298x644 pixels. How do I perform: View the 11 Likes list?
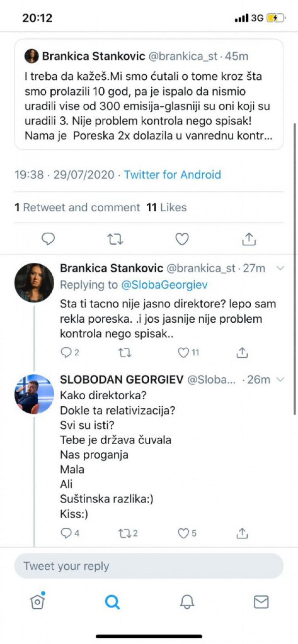click(x=167, y=207)
